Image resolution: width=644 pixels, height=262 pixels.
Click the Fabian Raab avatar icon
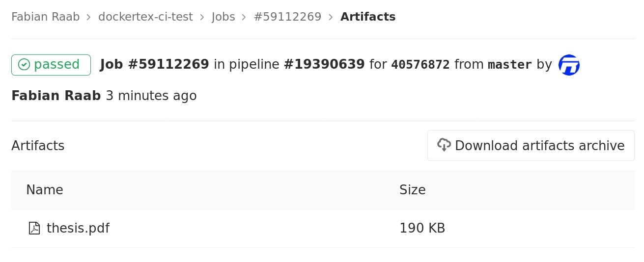pyautogui.click(x=569, y=65)
